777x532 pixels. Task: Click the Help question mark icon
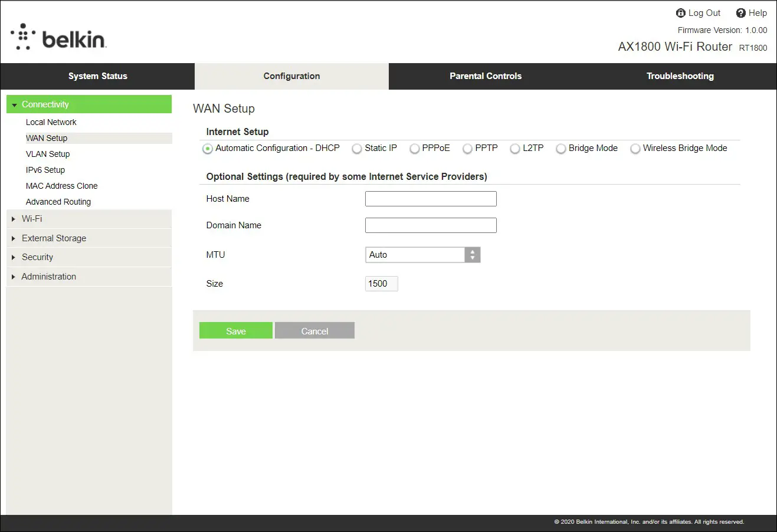(x=741, y=13)
